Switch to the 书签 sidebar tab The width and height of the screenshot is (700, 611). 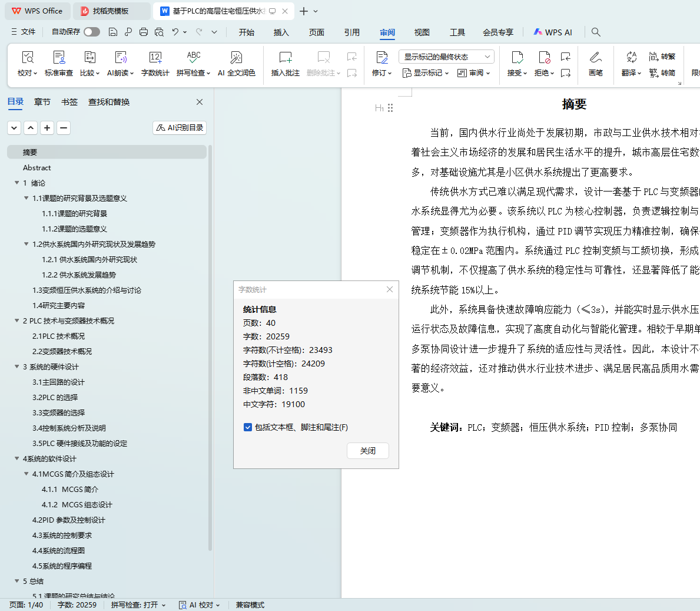pyautogui.click(x=69, y=102)
